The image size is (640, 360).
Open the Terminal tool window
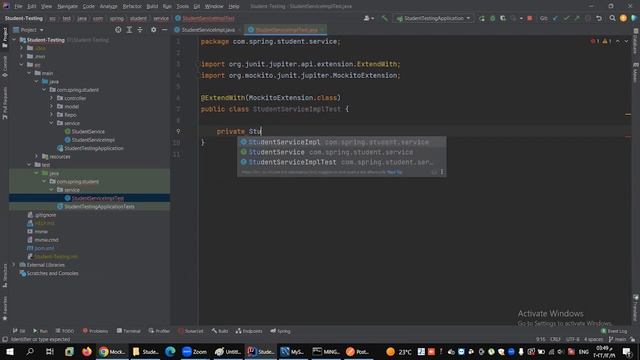[x=129, y=331]
